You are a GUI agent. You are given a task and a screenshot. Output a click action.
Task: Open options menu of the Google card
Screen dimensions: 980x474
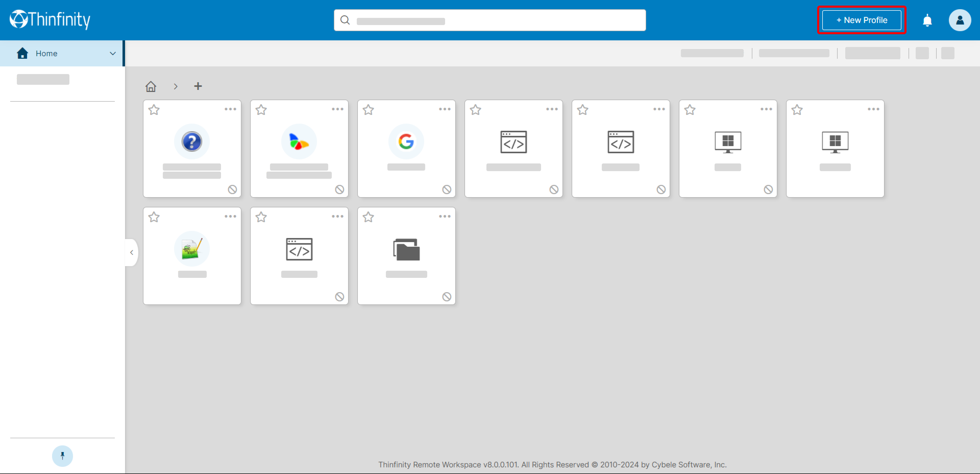click(x=445, y=109)
